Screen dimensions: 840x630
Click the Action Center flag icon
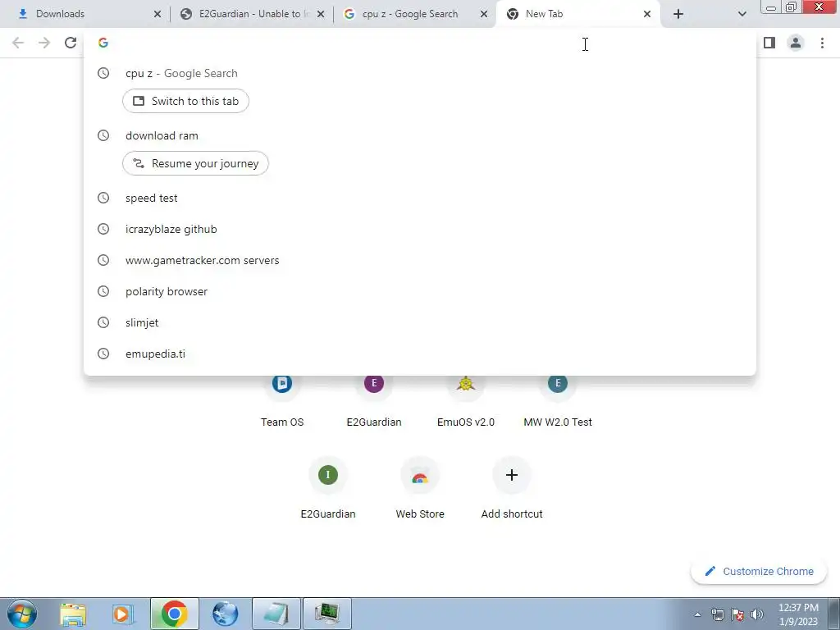point(737,614)
